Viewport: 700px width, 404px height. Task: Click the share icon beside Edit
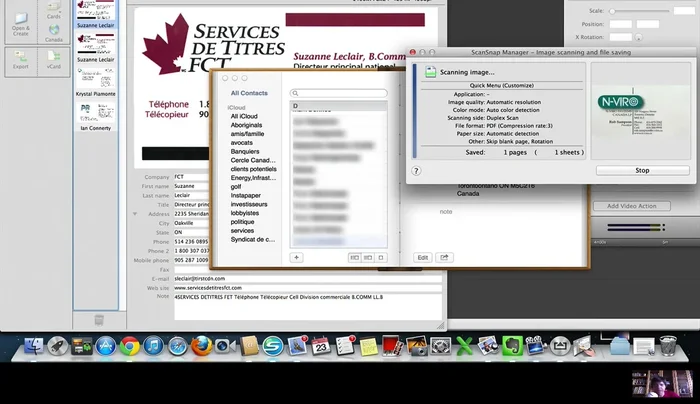(444, 258)
